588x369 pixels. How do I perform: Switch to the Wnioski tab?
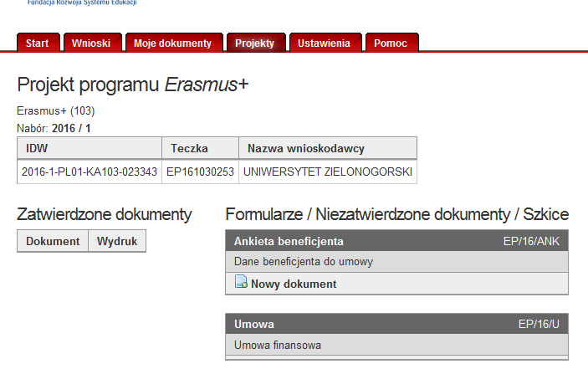click(x=92, y=43)
